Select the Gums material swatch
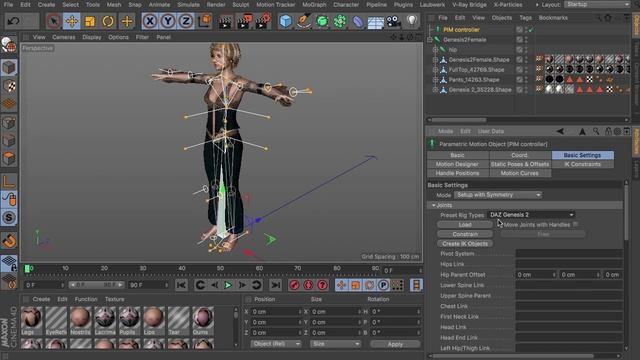 [x=203, y=321]
